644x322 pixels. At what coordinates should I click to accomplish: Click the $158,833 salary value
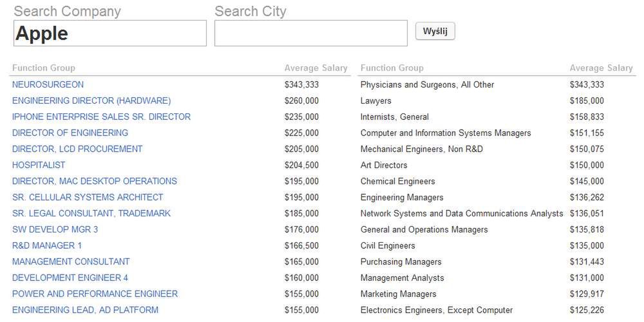tap(587, 117)
